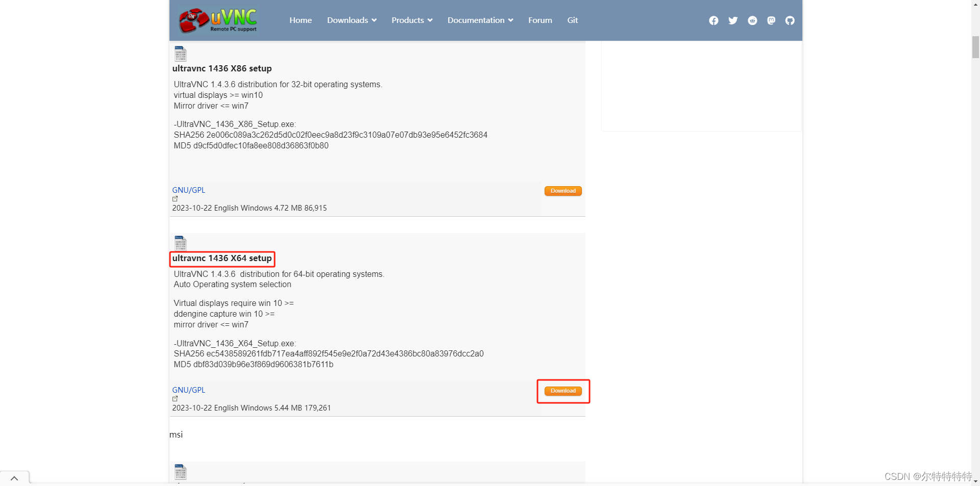Download the ultravnc 1436 X86 setup
Viewport: 980px width, 486px height.
562,191
